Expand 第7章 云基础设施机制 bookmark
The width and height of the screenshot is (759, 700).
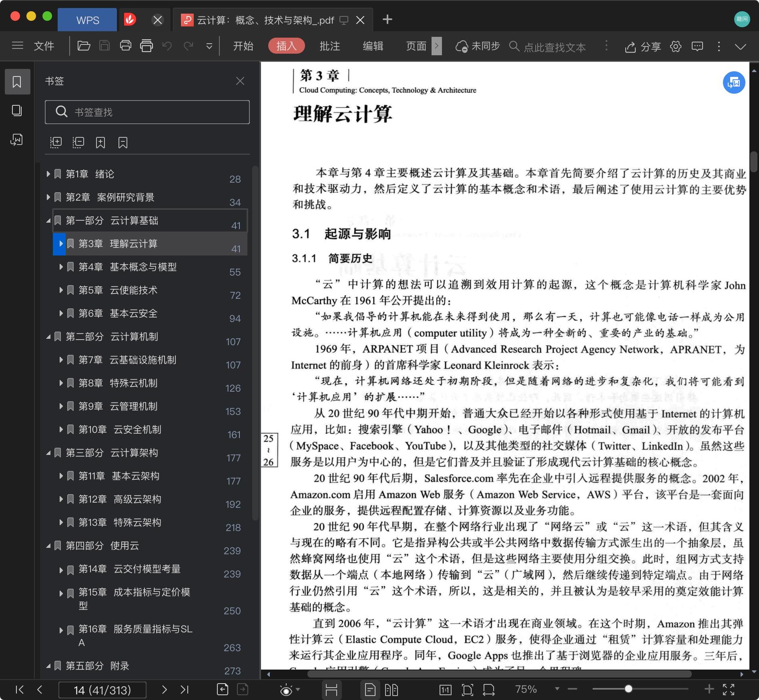(61, 360)
